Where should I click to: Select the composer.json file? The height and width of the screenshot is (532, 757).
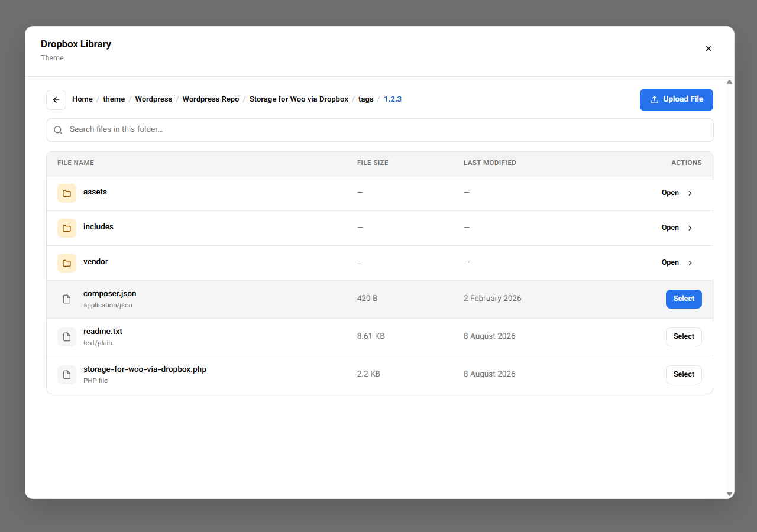(684, 299)
